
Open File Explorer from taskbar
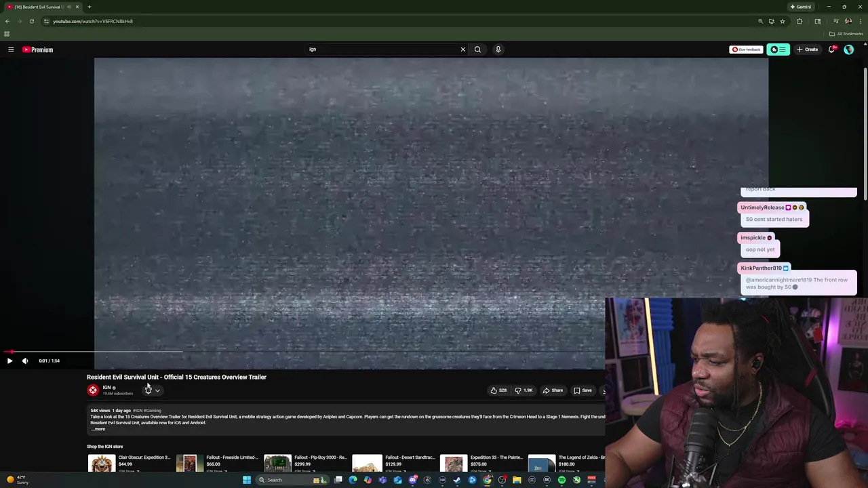click(x=517, y=480)
